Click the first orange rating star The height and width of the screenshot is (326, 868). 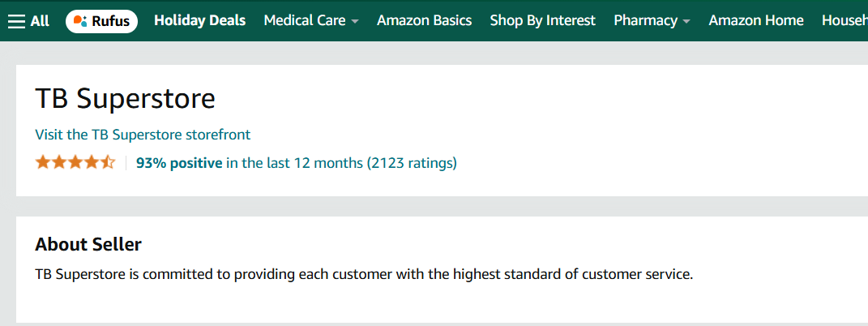click(x=43, y=163)
